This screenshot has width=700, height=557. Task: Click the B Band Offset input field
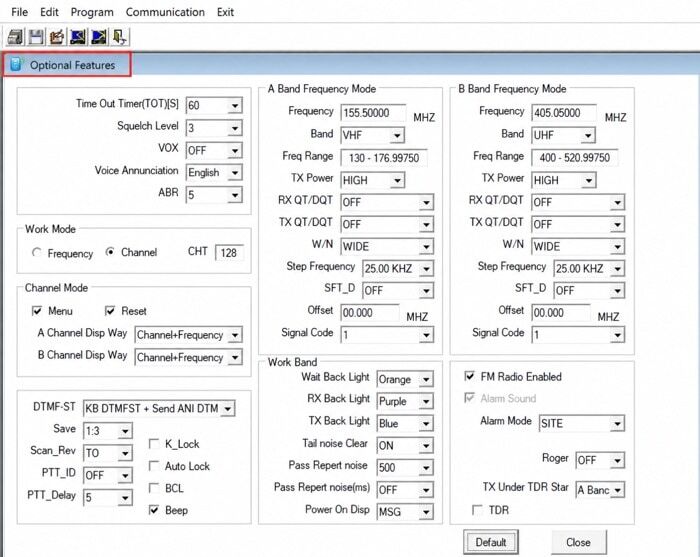(561, 313)
